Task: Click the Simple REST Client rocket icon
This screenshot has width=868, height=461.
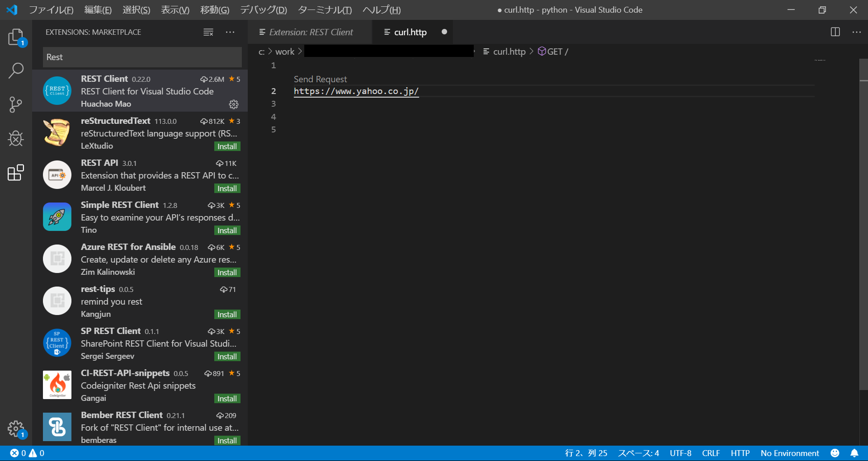Action: [57, 216]
